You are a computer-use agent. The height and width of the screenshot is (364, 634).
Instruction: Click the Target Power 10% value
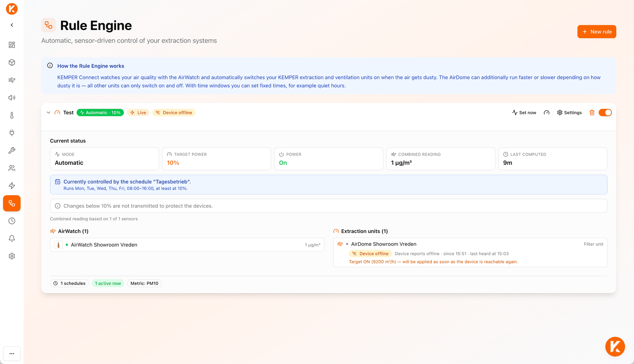click(173, 163)
